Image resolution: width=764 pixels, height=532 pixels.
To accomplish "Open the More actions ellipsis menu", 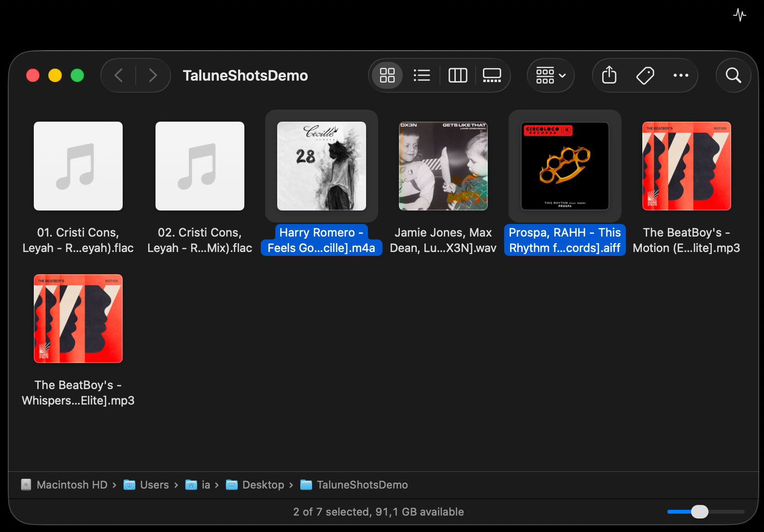I will 681,75.
